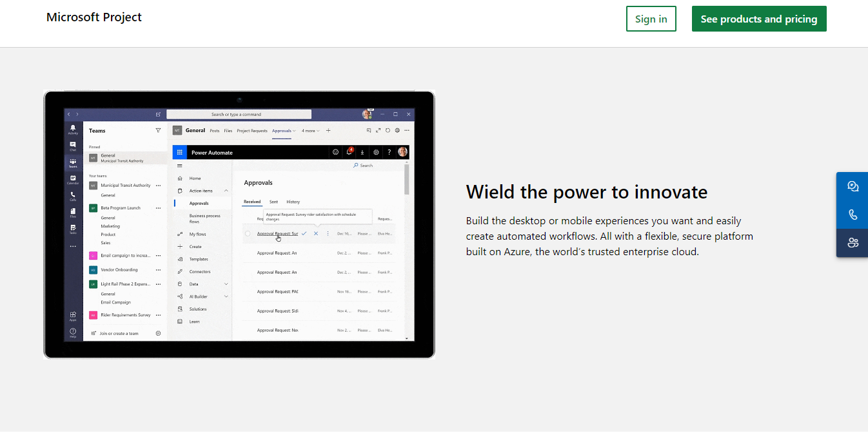Image resolution: width=868 pixels, height=433 pixels.
Task: Click Power Automate question mark help
Action: point(389,152)
